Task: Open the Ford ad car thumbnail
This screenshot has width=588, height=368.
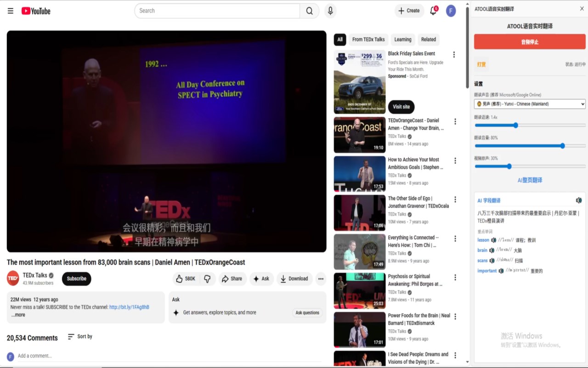Action: [360, 82]
